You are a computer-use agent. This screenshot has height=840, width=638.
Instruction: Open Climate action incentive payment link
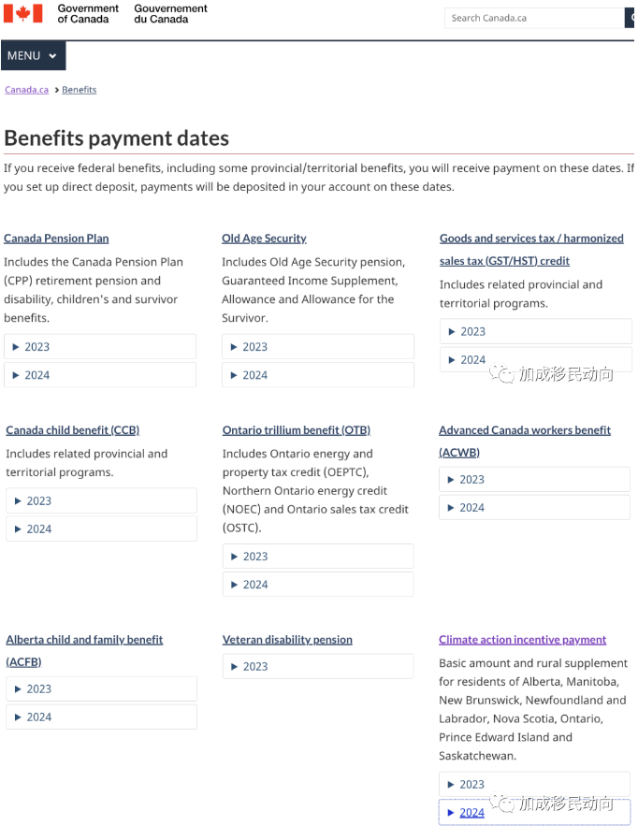522,640
